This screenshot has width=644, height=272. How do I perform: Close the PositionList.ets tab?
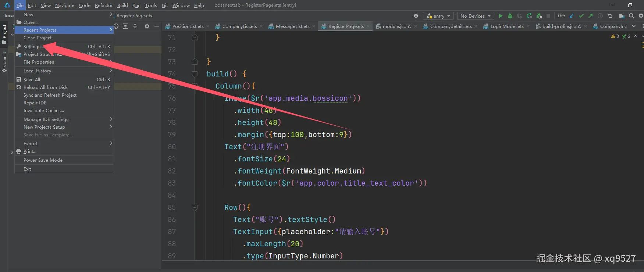[208, 26]
